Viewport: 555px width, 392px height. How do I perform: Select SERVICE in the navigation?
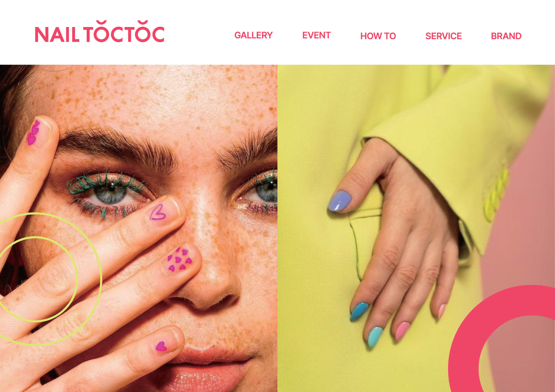tap(443, 36)
